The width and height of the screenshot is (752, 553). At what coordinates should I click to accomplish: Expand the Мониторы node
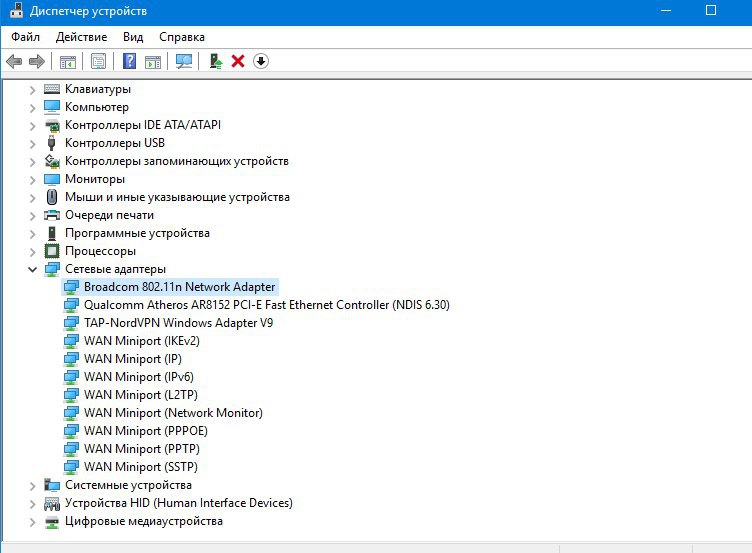click(x=32, y=179)
